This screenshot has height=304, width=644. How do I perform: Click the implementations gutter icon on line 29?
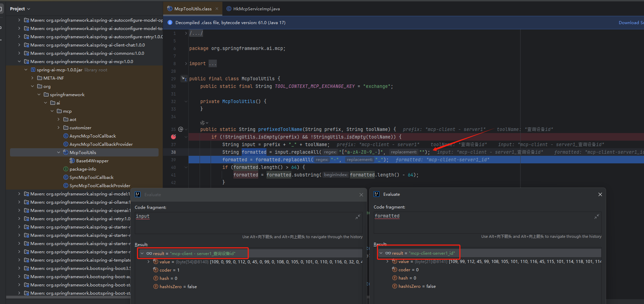pyautogui.click(x=184, y=79)
